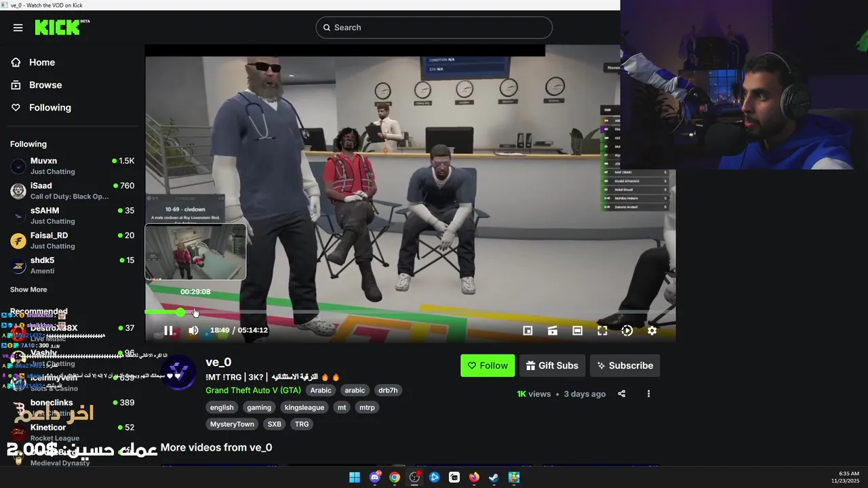Toggle theater mode

point(577,330)
